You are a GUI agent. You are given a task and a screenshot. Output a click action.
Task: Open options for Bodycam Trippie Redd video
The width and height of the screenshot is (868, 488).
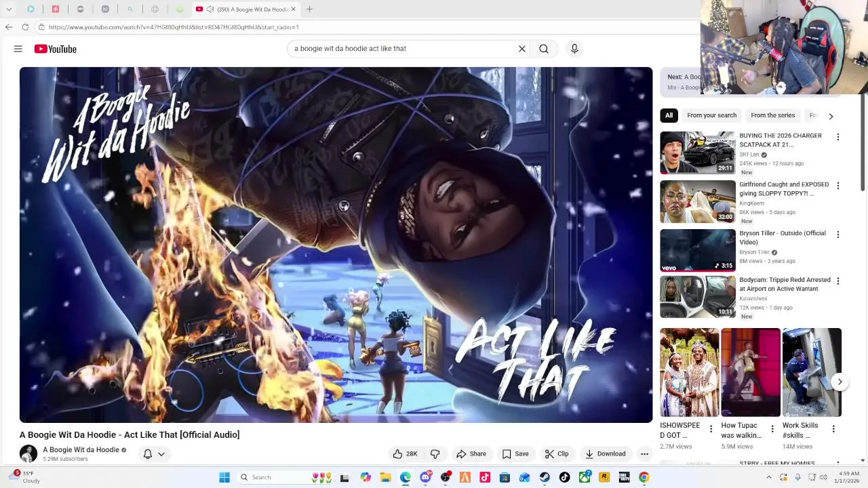[837, 281]
